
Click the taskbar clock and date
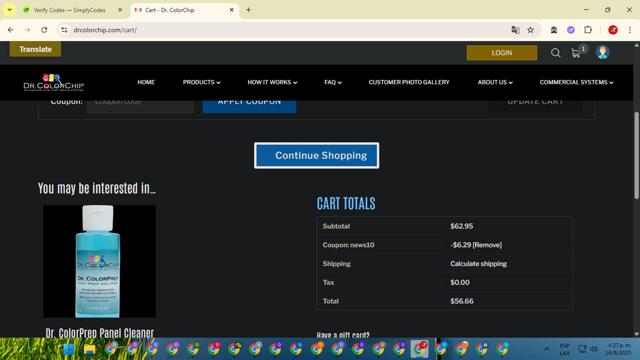(619, 349)
